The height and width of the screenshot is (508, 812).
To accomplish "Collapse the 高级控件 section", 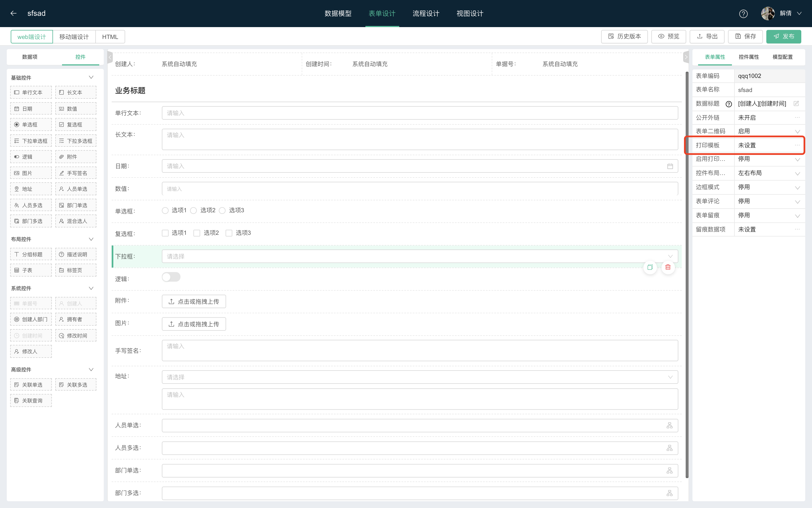I will (91, 370).
